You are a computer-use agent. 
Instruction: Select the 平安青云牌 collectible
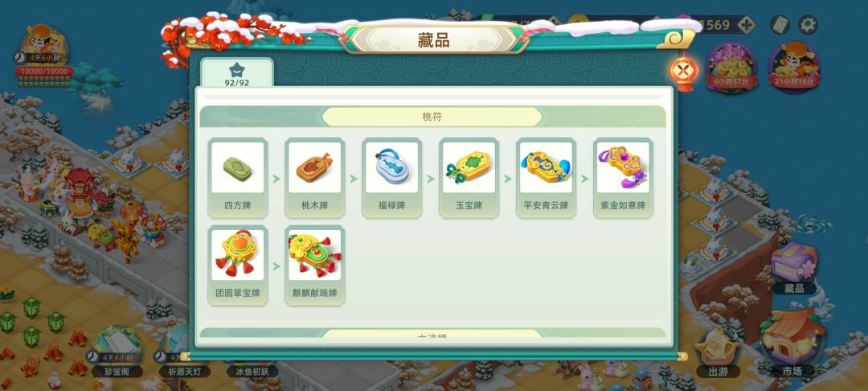[546, 178]
